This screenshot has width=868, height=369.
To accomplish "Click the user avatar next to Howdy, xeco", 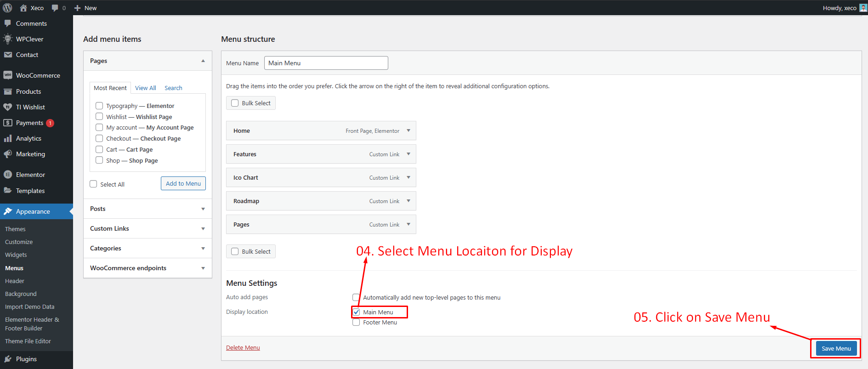I will 863,8.
